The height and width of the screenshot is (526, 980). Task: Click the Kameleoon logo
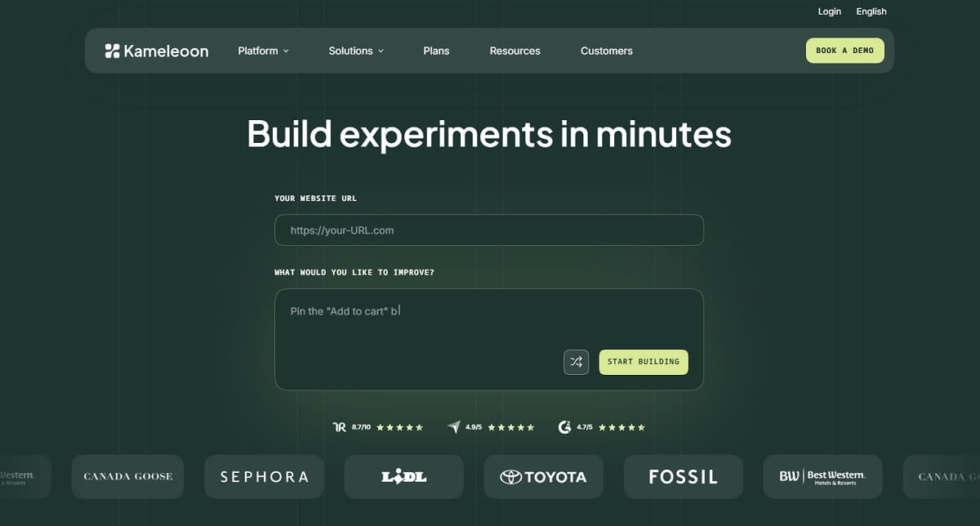coord(156,51)
